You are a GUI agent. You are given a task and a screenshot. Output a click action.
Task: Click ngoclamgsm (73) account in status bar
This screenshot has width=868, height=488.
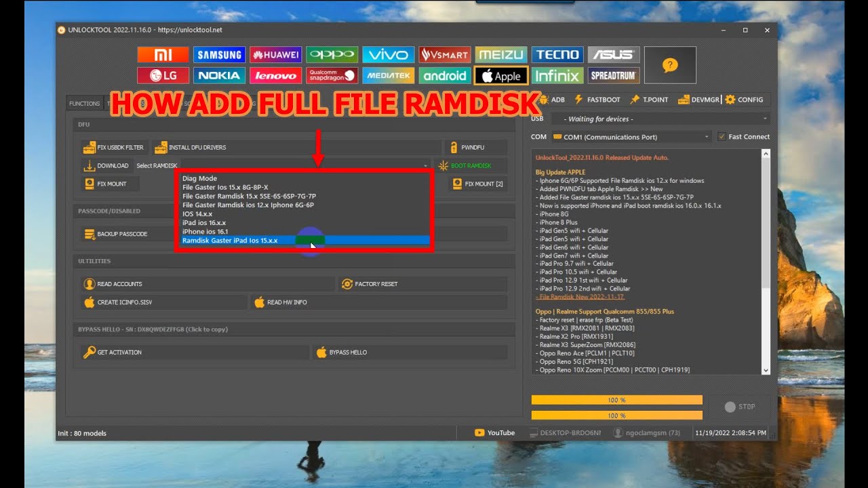click(646, 432)
